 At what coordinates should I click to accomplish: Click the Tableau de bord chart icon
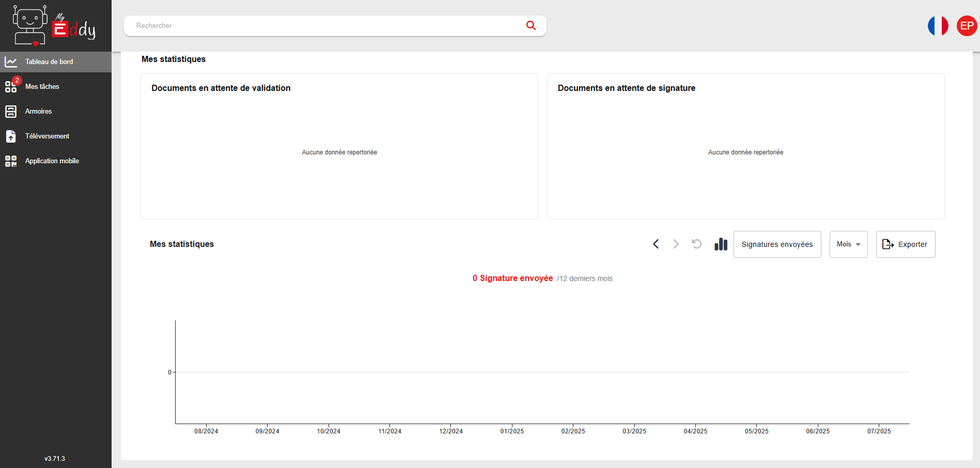[11, 62]
